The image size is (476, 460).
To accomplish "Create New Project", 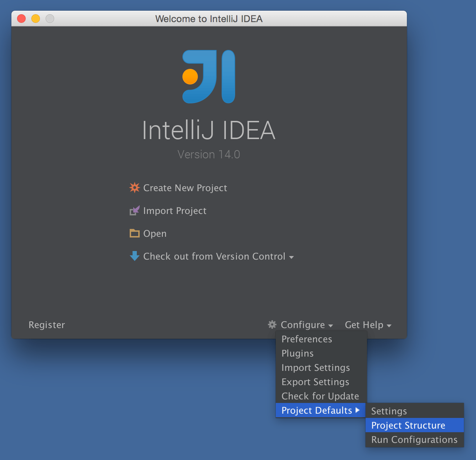I will [x=185, y=188].
